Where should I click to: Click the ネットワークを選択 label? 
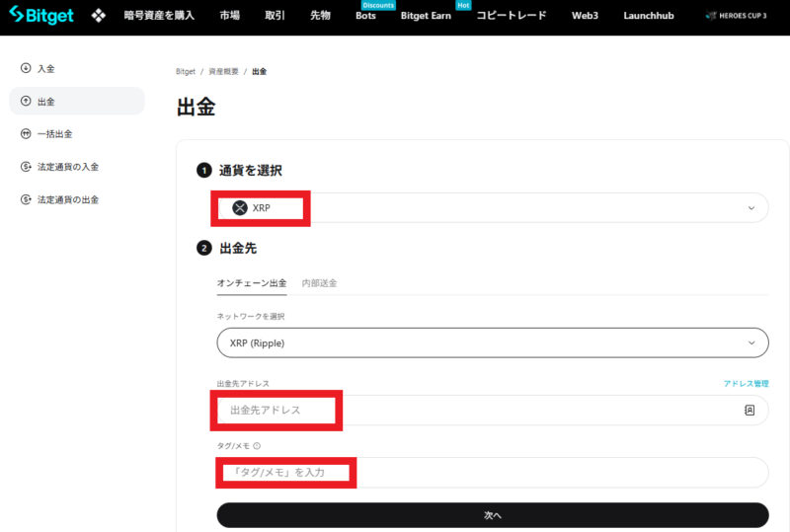coord(251,317)
